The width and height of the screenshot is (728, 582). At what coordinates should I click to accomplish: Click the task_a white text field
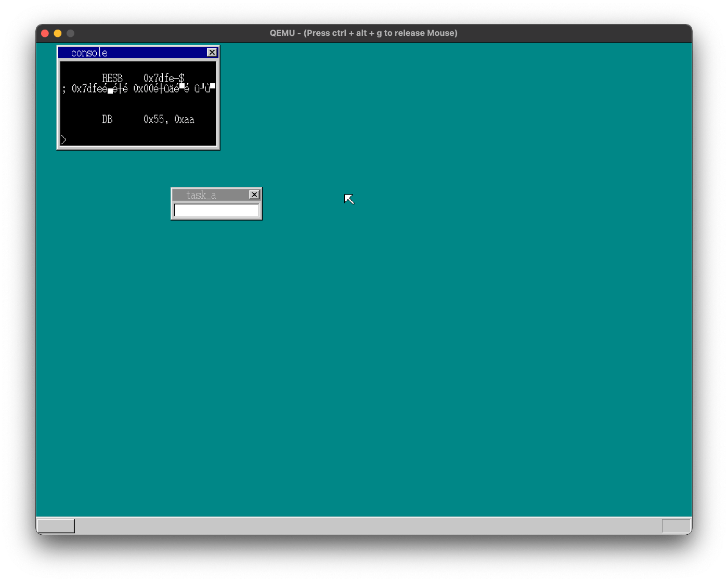216,210
